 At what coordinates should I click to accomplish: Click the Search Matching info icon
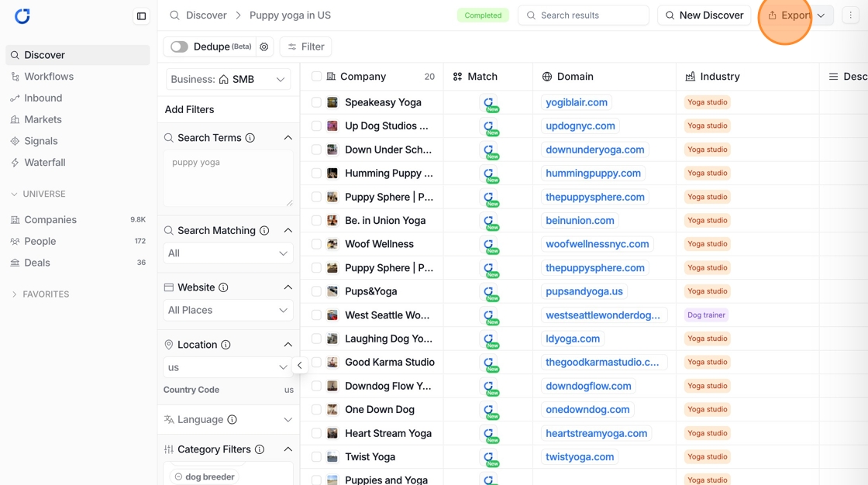pos(264,230)
